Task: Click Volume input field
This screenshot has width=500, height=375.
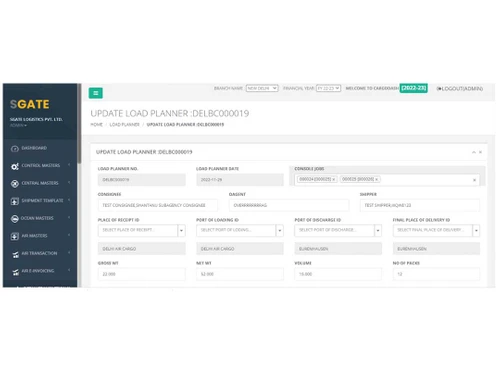Action: coord(338,274)
